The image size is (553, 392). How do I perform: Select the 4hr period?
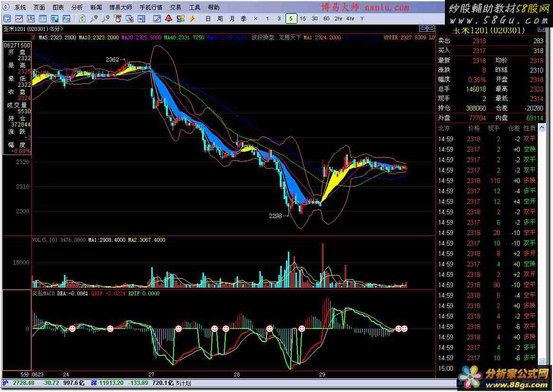350,18
